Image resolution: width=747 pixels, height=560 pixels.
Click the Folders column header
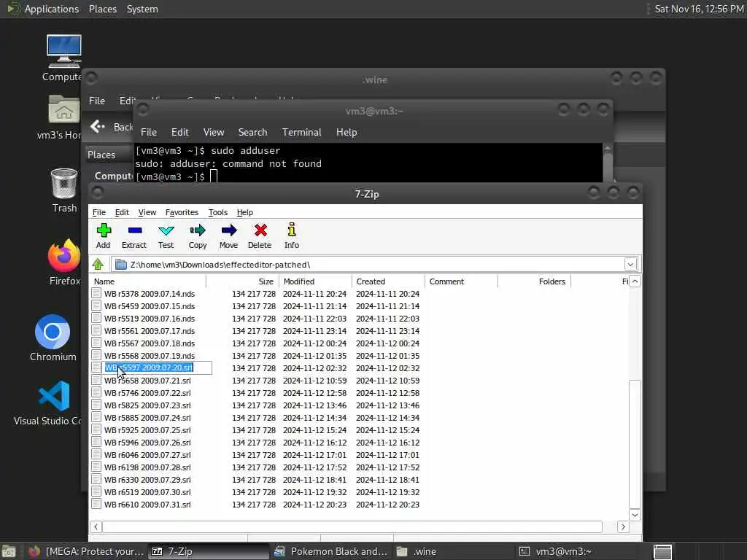(534, 281)
